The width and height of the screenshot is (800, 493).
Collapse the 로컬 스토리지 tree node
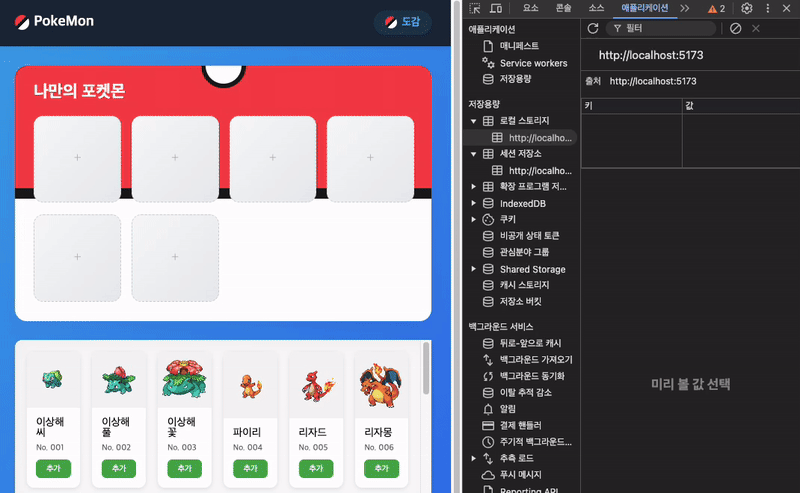tap(473, 121)
